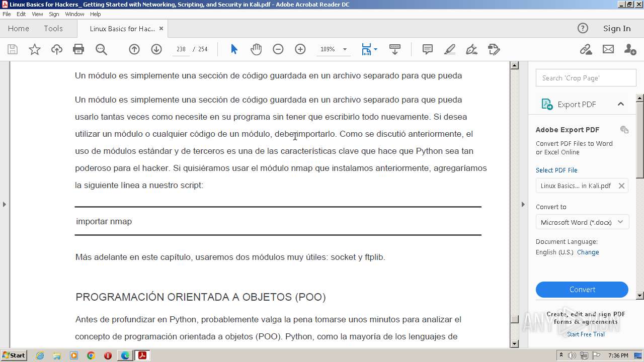Activate the Hand pan tool
The width and height of the screenshot is (644, 362).
click(x=256, y=49)
